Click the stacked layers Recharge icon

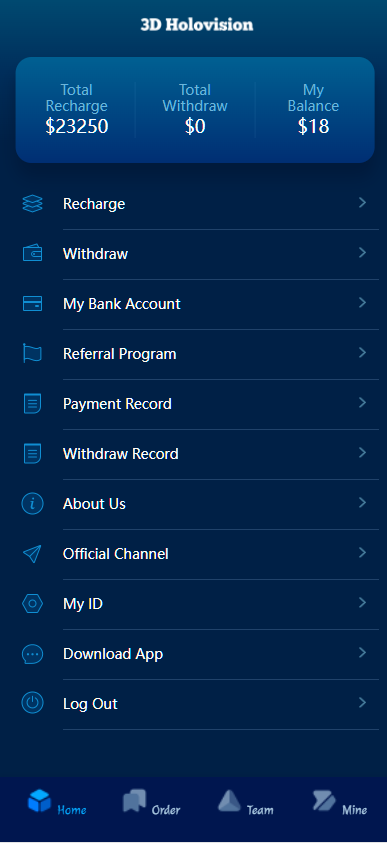click(x=32, y=204)
